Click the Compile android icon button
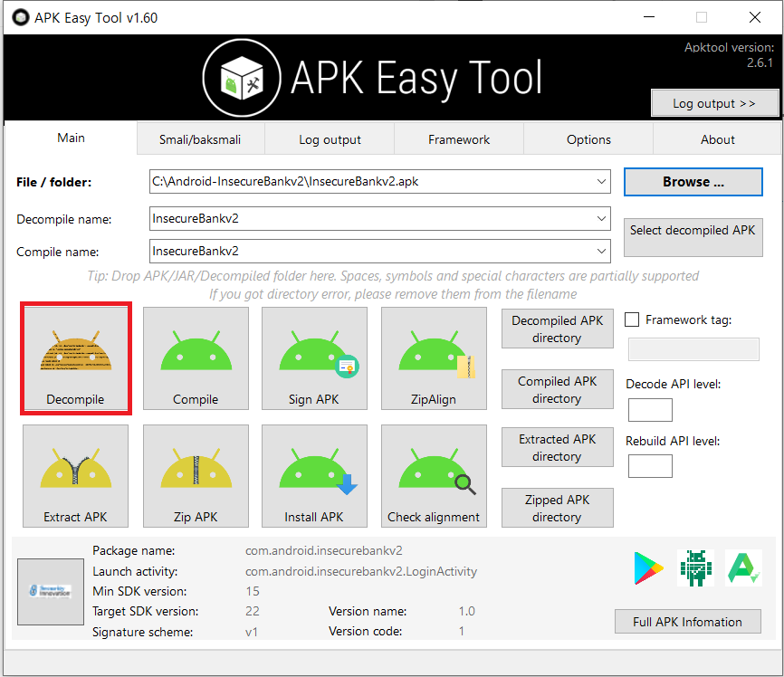The image size is (784, 677). [x=196, y=358]
